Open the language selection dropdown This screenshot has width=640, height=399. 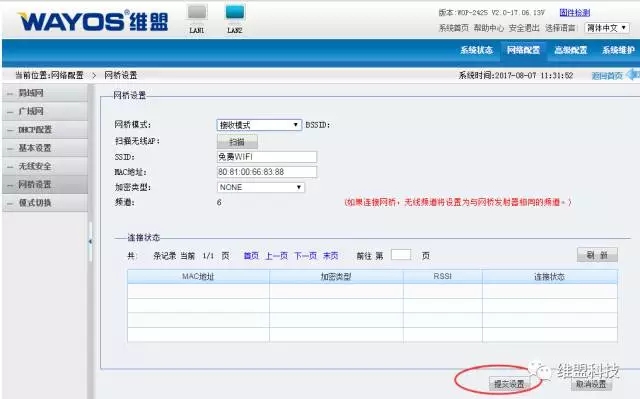607,28
